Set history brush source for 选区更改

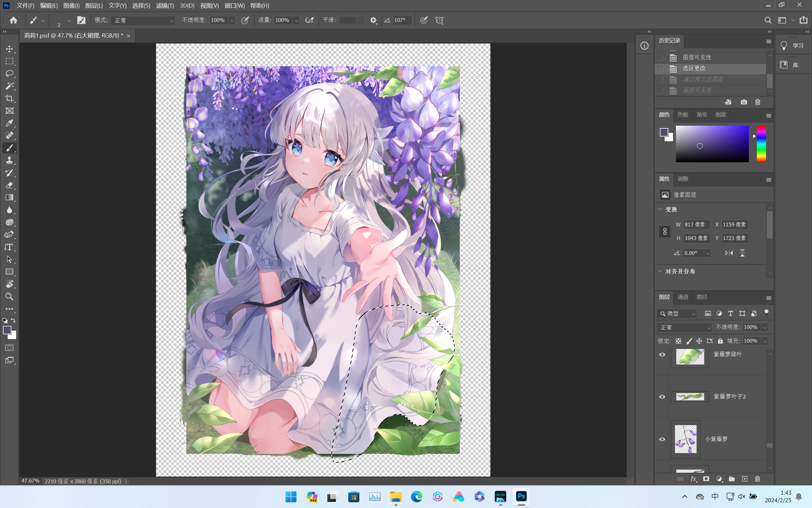coord(660,69)
